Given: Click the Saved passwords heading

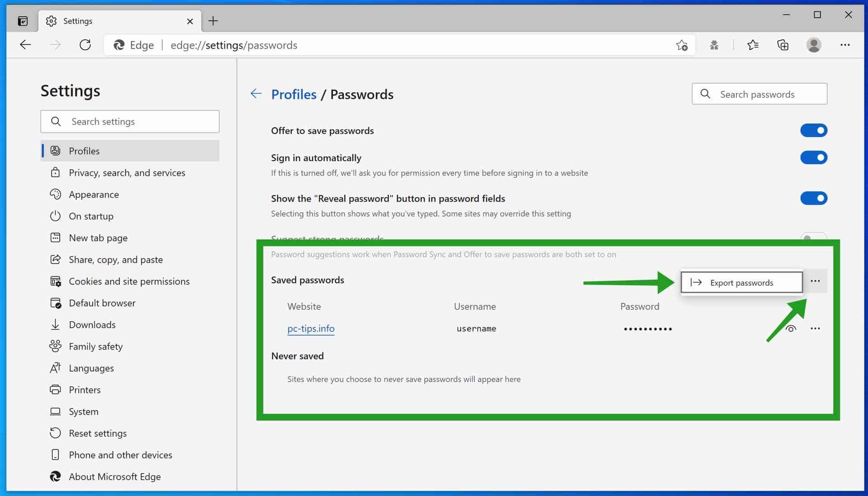Looking at the screenshot, I should tap(308, 280).
